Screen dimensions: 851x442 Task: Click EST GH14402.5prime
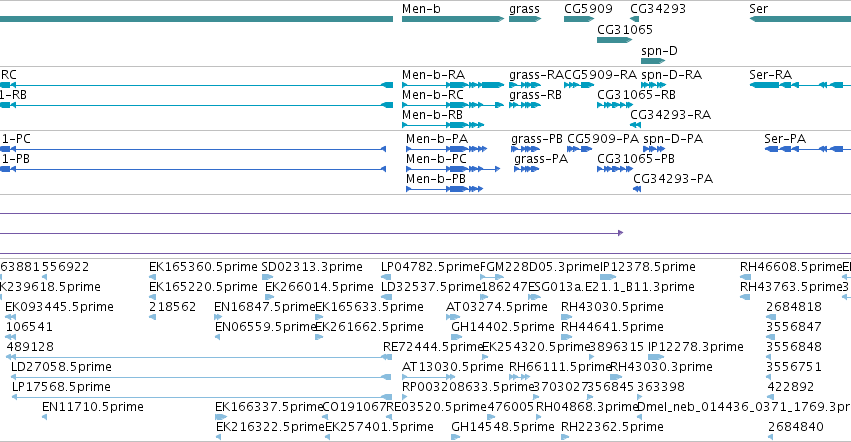tap(456, 337)
